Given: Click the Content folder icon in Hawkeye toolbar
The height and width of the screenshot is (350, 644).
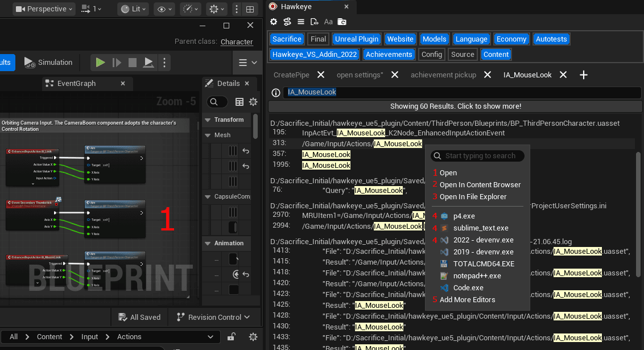Looking at the screenshot, I should click(x=342, y=22).
